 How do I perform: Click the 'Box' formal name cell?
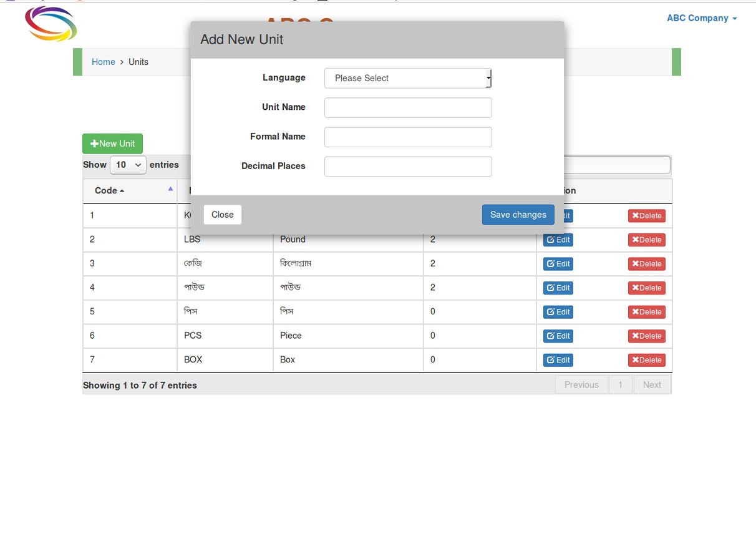coord(348,360)
